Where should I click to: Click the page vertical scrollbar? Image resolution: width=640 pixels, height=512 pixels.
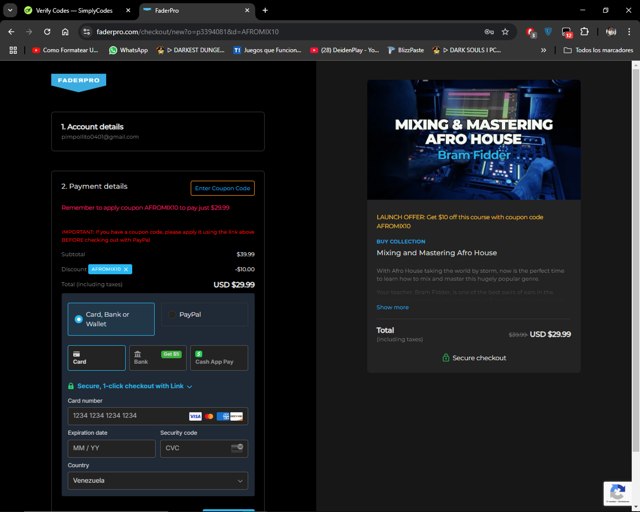[x=636, y=261]
